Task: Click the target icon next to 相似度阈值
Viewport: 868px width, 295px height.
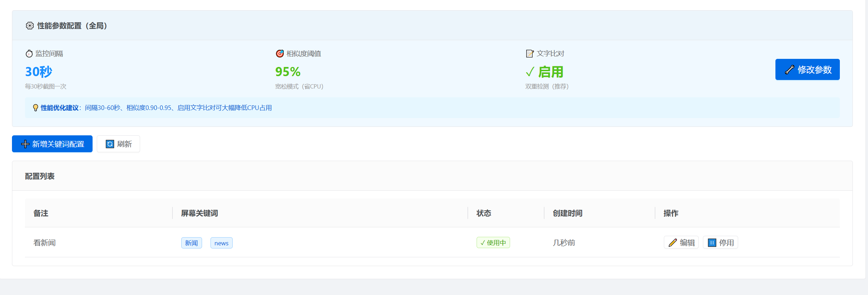Action: click(x=279, y=54)
